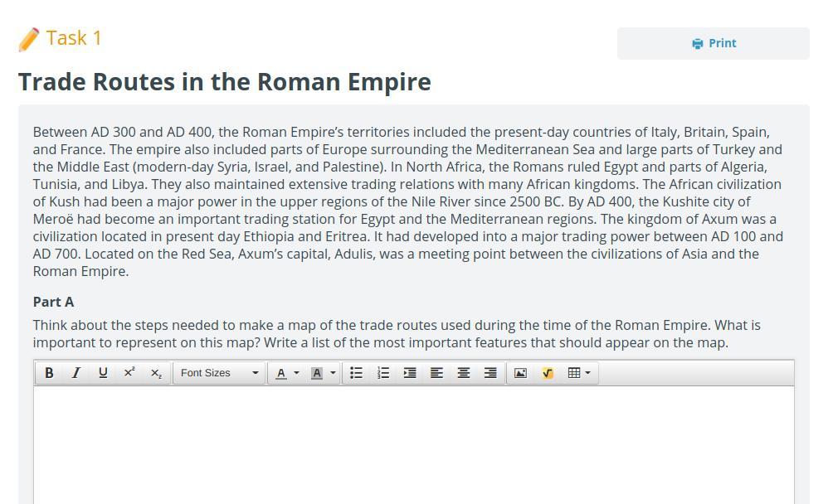Screen dimensions: 828x504
Task: Open the Font Sizes dropdown
Action: pyautogui.click(x=219, y=373)
